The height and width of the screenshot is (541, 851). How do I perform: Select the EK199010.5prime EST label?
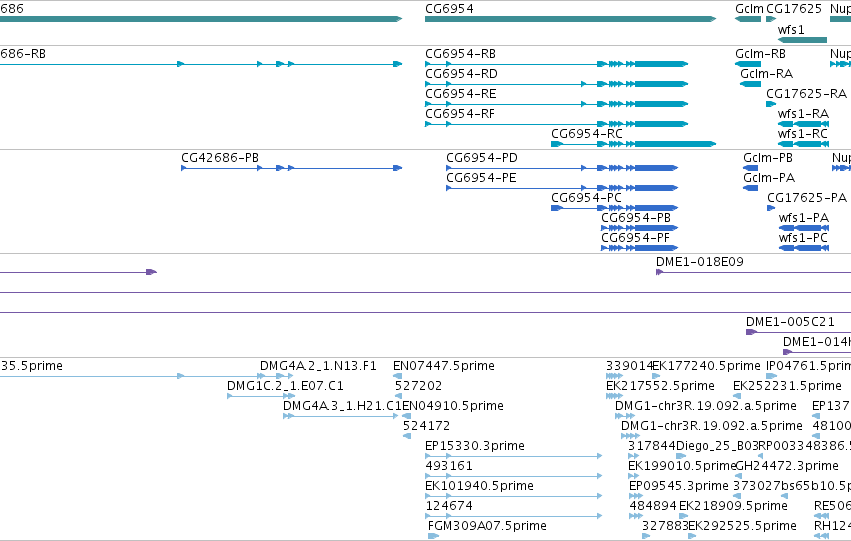(682, 467)
